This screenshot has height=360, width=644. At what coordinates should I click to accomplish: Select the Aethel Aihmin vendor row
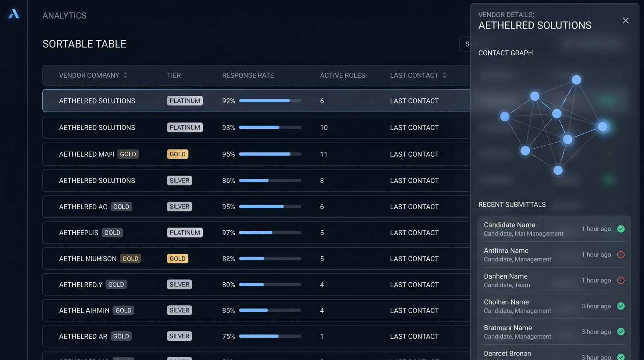256,310
